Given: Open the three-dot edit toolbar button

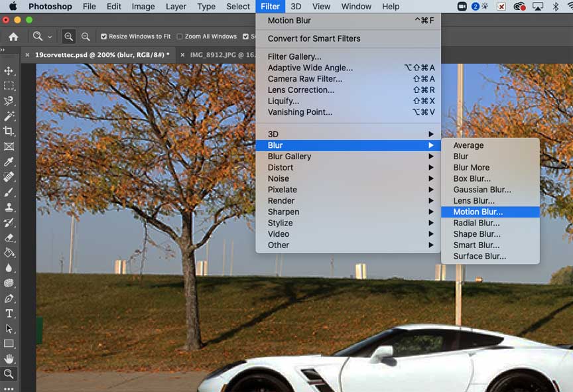Looking at the screenshot, I should click(x=9, y=388).
